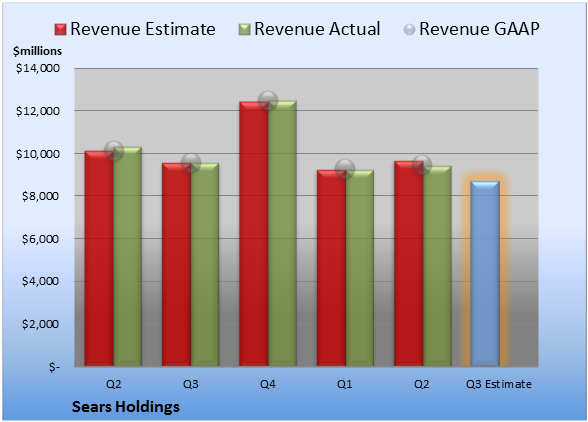
Task: Click the red Revenue Estimate legend swatch
Action: tap(60, 30)
